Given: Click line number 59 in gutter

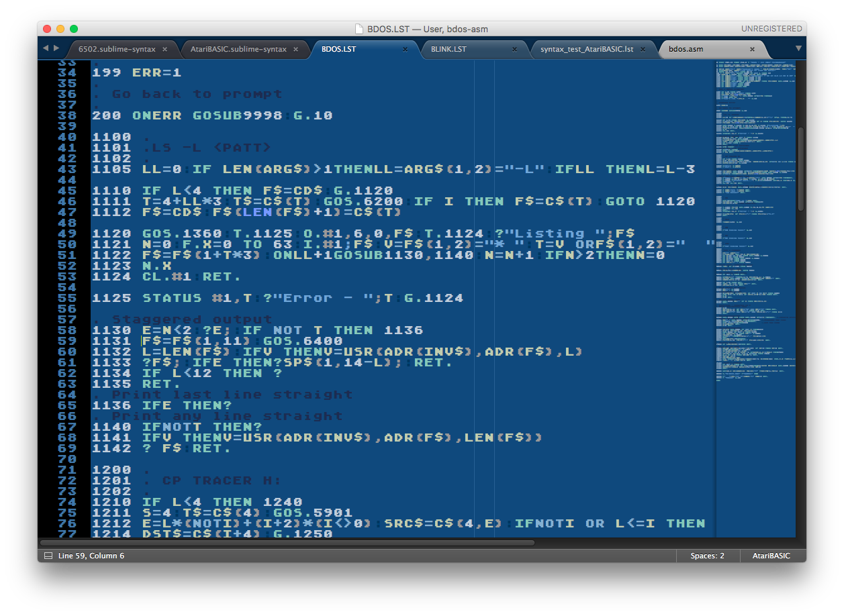Looking at the screenshot, I should 66,341.
